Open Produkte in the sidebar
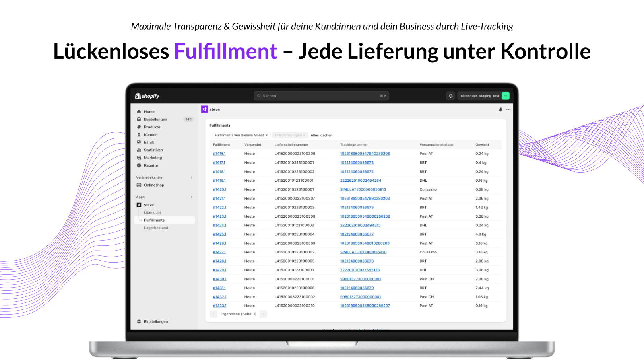 pyautogui.click(x=152, y=127)
